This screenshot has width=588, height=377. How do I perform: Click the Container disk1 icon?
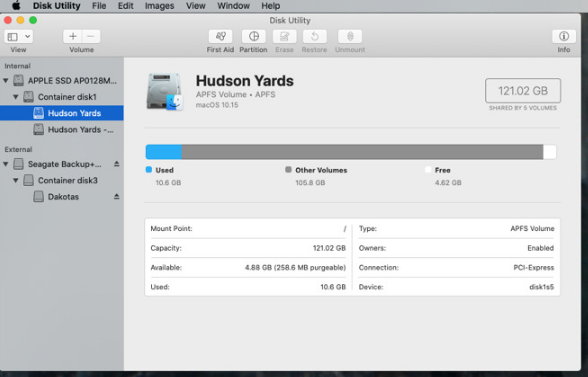28,97
